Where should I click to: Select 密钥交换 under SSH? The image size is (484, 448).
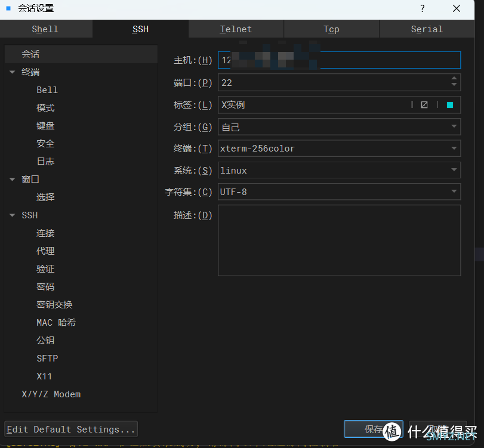pyautogui.click(x=54, y=305)
